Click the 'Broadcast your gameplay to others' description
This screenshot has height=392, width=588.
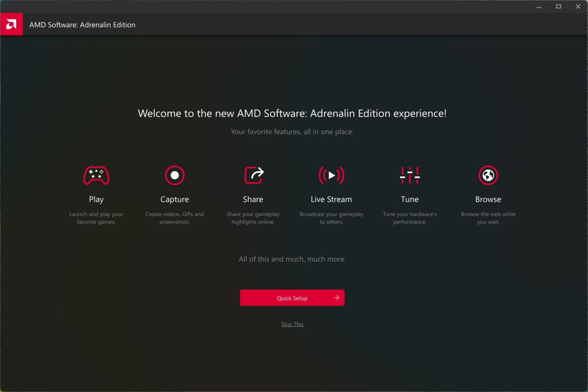[331, 218]
